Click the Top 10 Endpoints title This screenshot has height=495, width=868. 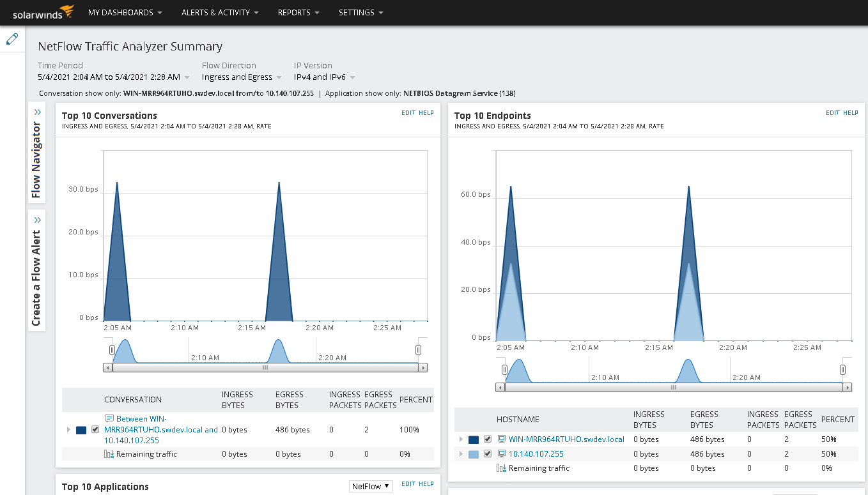493,116
